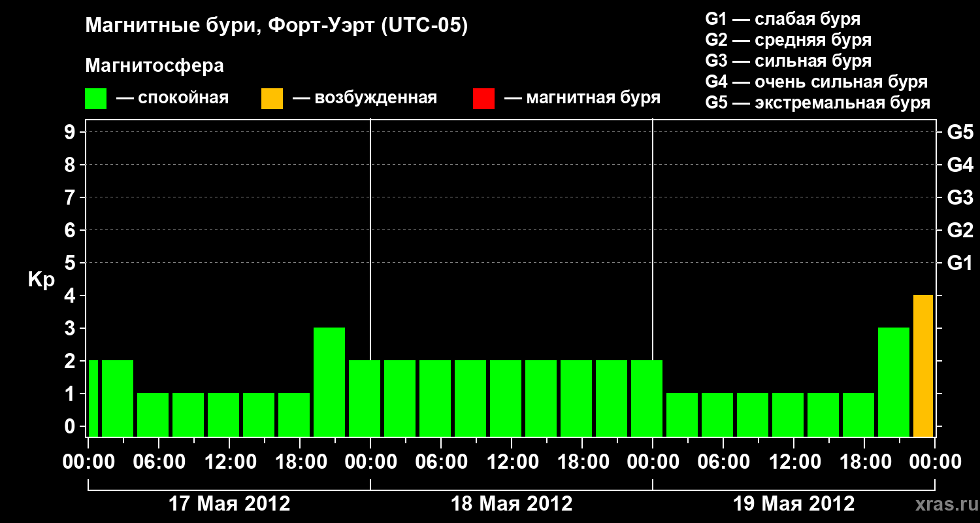Click the '12:00' time label above 18 Мая 2012
The width and height of the screenshot is (980, 523).
(512, 462)
